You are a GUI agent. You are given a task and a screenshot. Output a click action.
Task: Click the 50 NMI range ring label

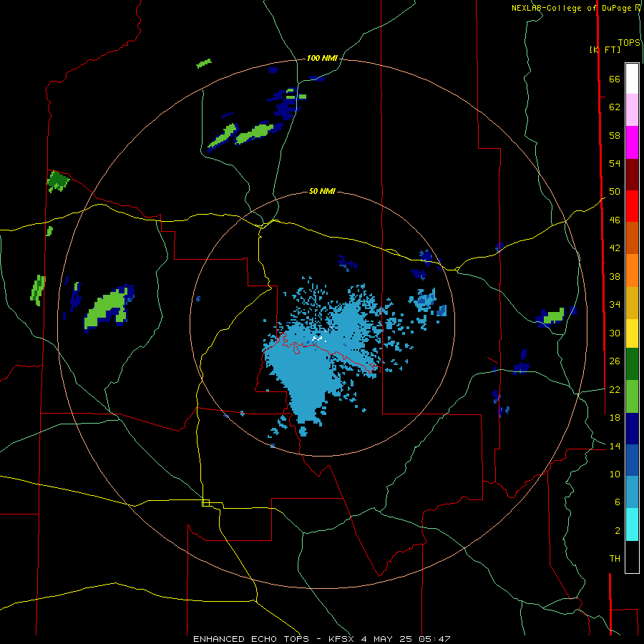coord(322,191)
